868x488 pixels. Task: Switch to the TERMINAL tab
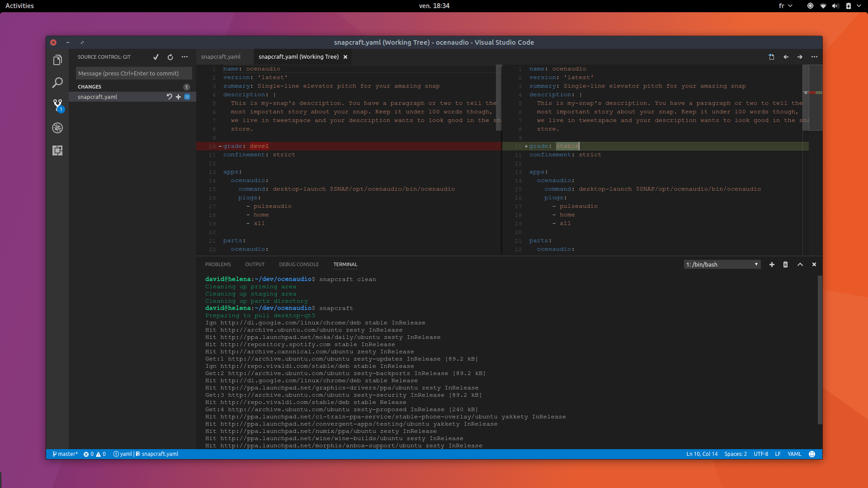click(344, 264)
